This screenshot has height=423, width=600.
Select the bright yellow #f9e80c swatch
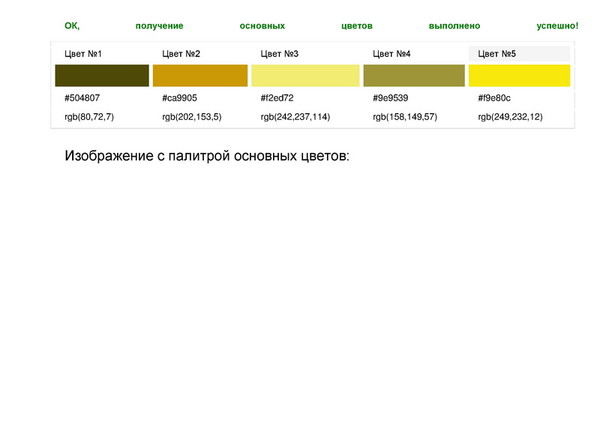pyautogui.click(x=519, y=75)
